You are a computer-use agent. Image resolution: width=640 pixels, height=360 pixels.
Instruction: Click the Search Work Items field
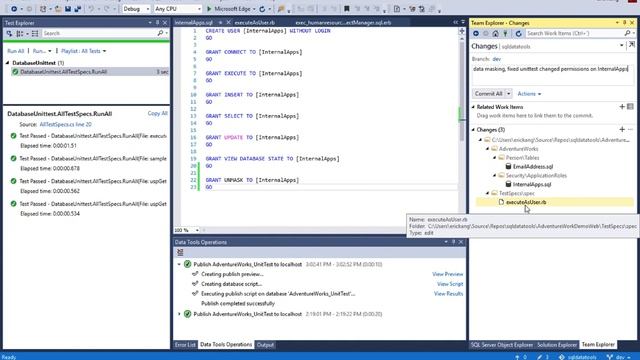coord(575,33)
